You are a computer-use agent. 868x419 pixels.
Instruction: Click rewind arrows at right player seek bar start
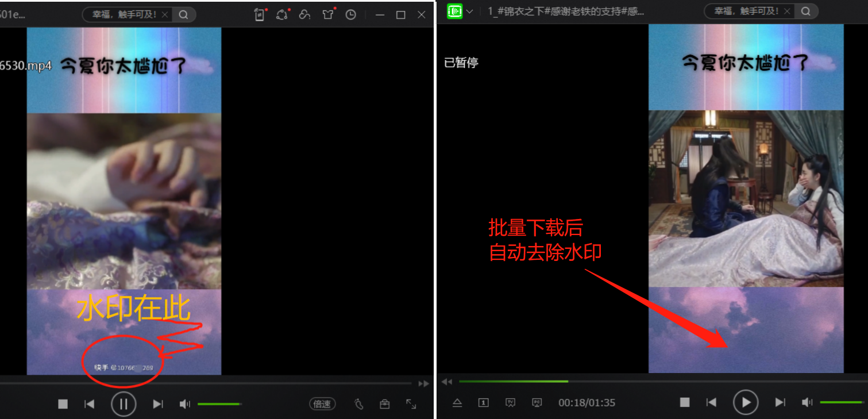coord(447,382)
